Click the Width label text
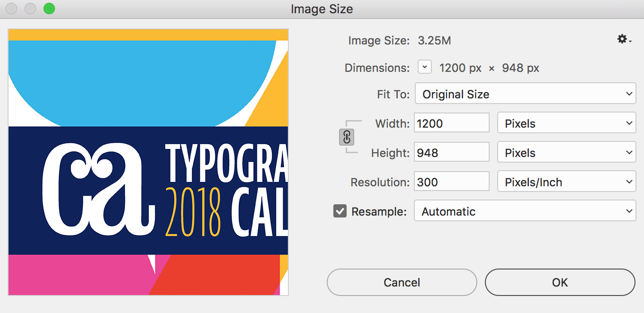The image size is (644, 313). 392,124
